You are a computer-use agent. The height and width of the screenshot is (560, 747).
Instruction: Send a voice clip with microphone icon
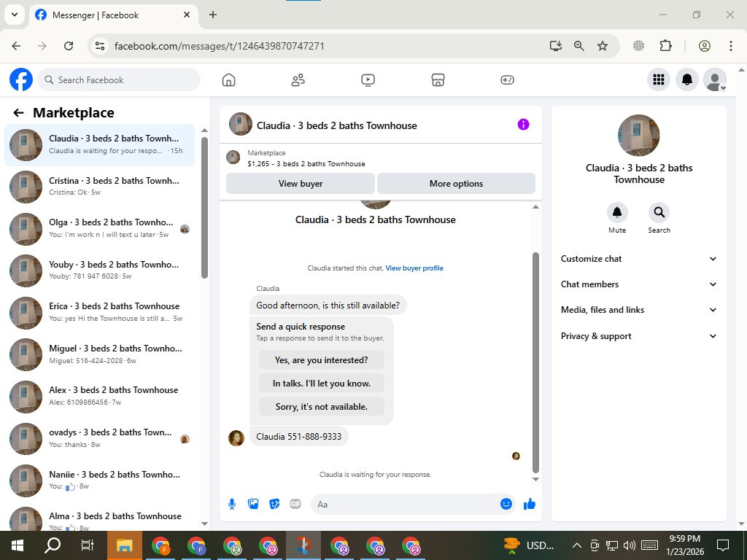pos(232,504)
